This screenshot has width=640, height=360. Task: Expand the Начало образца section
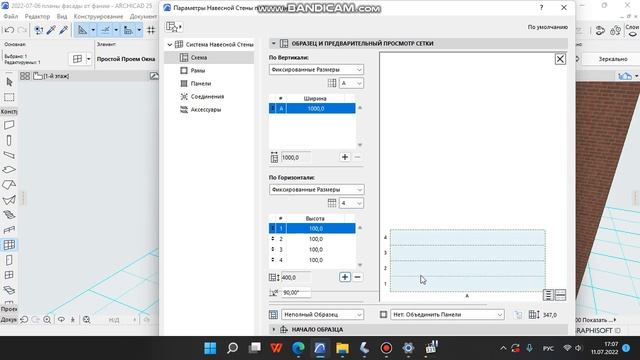click(x=273, y=329)
